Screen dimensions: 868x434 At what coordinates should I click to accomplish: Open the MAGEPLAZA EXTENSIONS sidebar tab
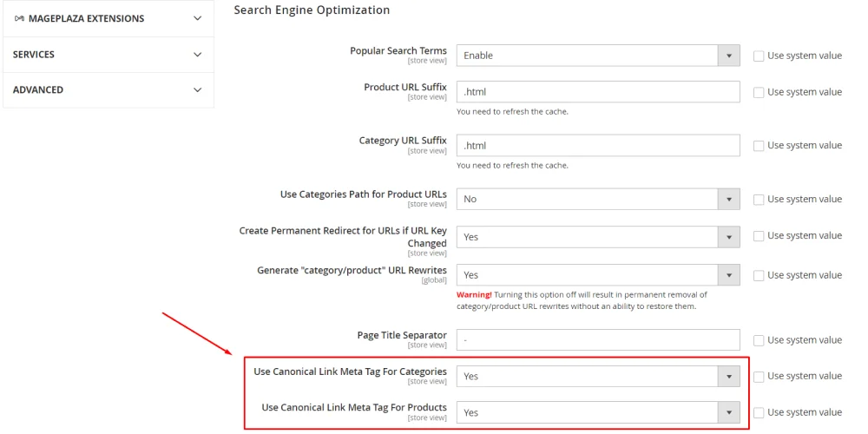pyautogui.click(x=108, y=19)
